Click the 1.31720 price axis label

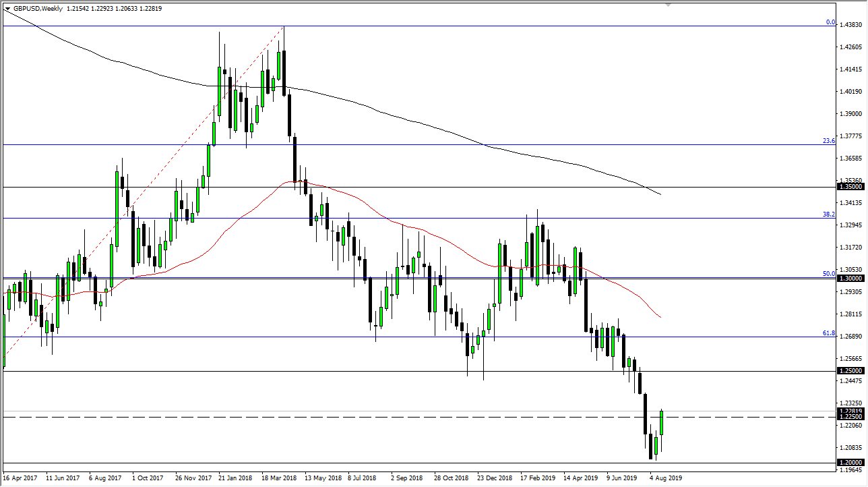click(x=852, y=248)
